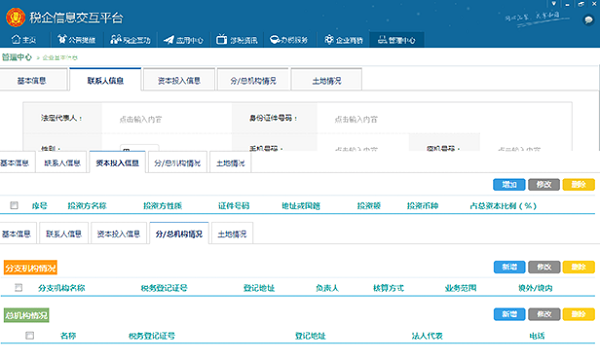
Task: Select the highlighted 资本投入信息 tab
Action: 117,163
